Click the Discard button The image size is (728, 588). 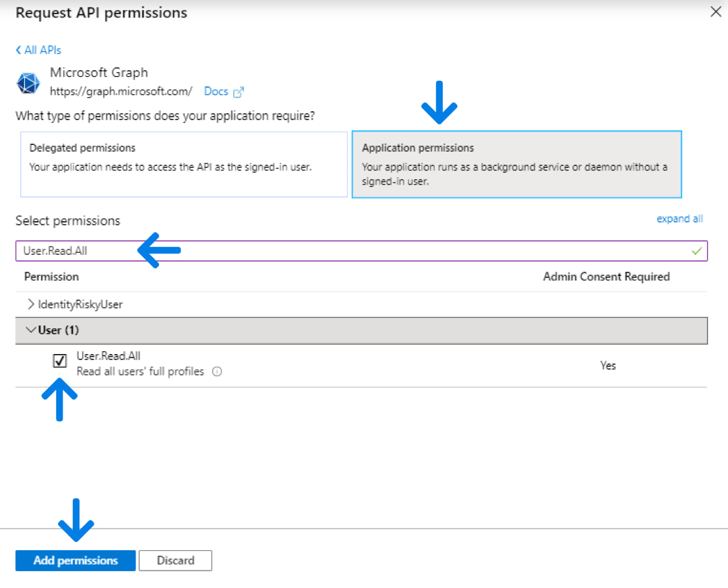(175, 560)
